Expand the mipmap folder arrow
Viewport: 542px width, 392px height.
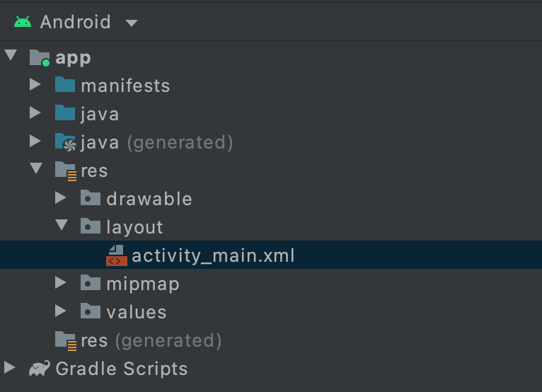pos(61,284)
